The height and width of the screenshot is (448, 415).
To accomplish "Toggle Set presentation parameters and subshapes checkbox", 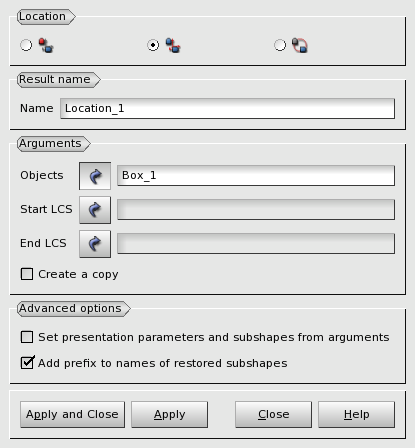I will [x=27, y=337].
